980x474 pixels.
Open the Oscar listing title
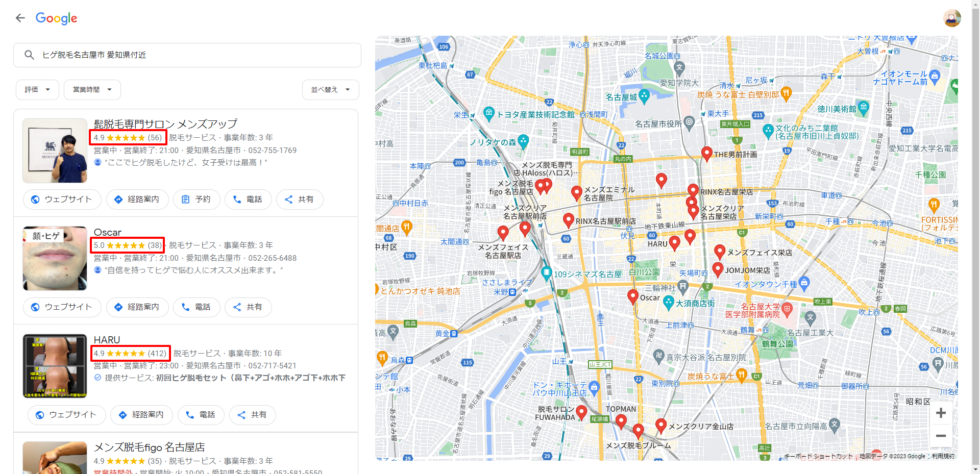coord(107,232)
